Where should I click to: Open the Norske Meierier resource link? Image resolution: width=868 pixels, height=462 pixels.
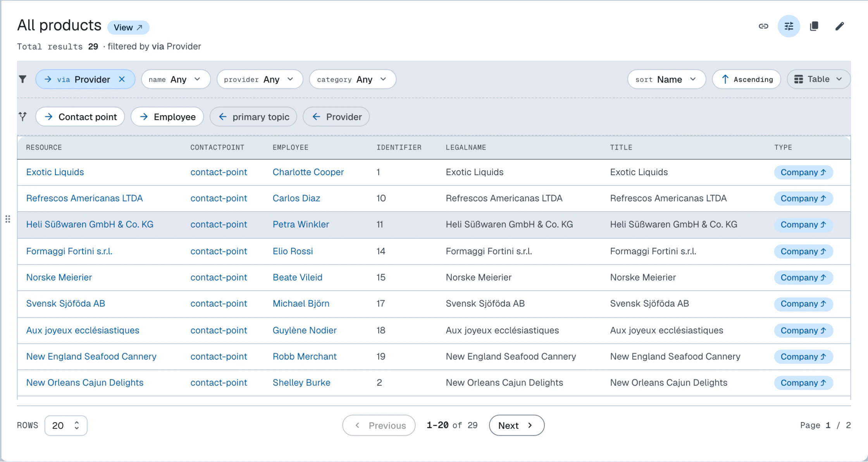click(x=59, y=277)
